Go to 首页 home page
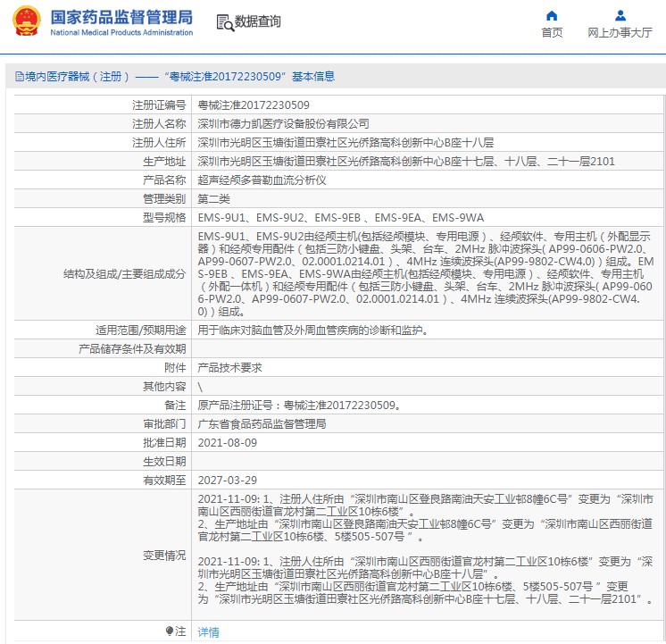Screen dimensions: 666x644 coord(552,33)
